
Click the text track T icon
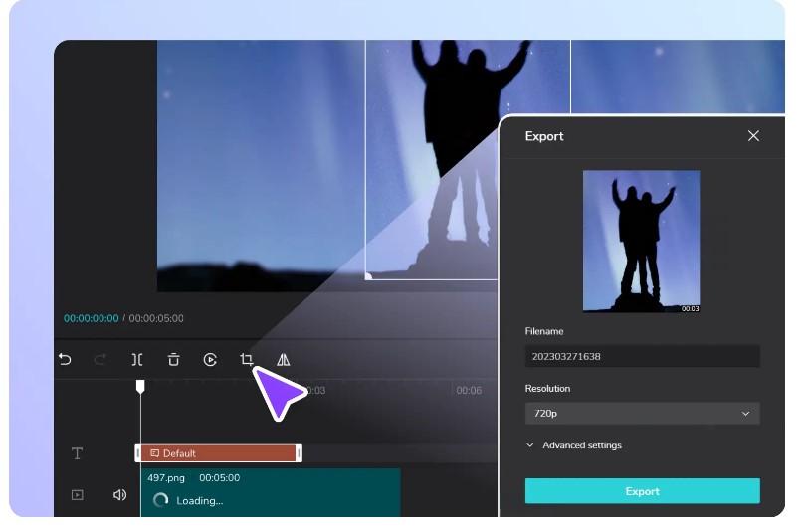(x=77, y=453)
